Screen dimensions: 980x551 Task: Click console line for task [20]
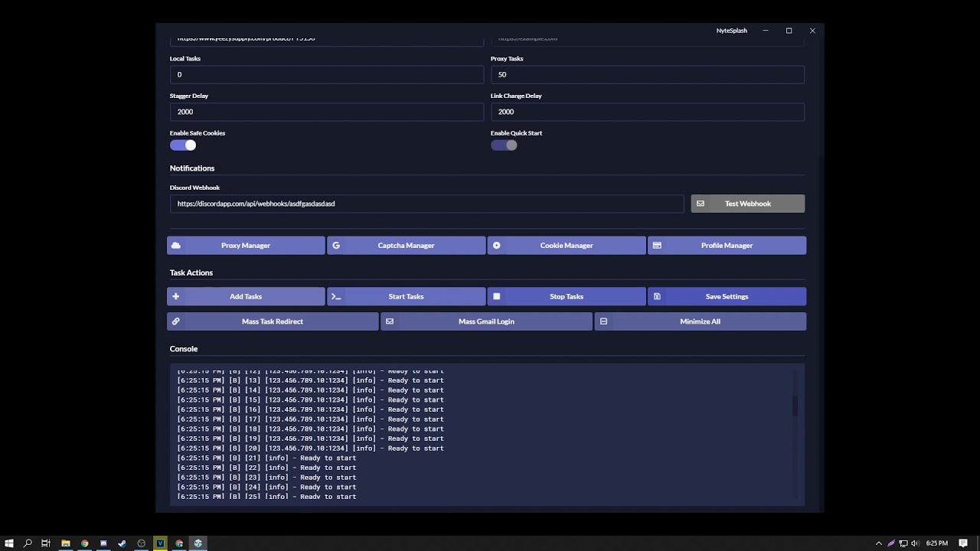pos(310,448)
